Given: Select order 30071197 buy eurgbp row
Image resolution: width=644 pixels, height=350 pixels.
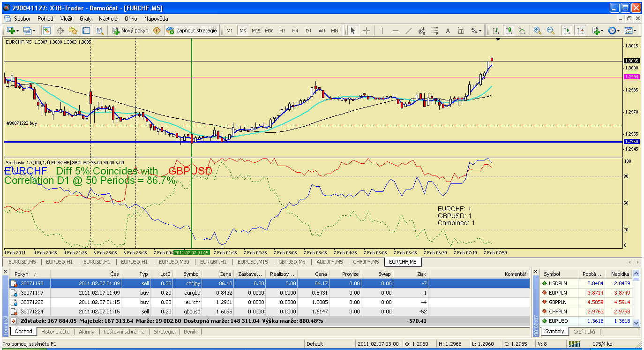Looking at the screenshot, I should pyautogui.click(x=270, y=293).
